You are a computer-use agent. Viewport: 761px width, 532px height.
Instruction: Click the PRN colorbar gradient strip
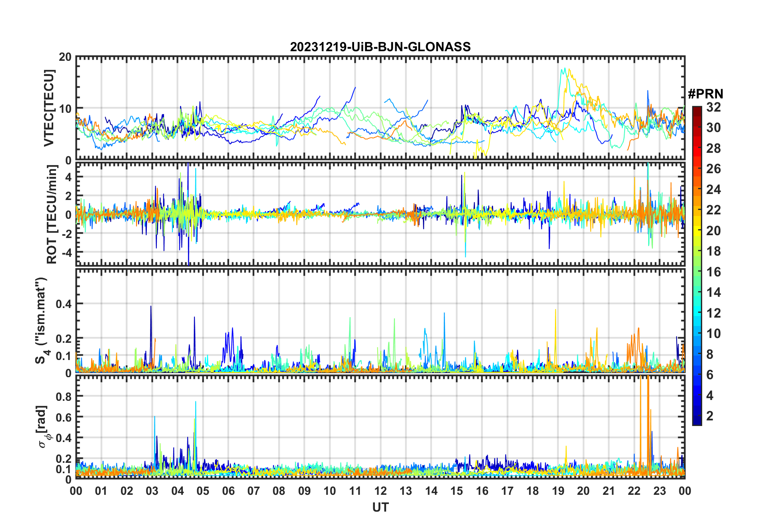pos(697,266)
